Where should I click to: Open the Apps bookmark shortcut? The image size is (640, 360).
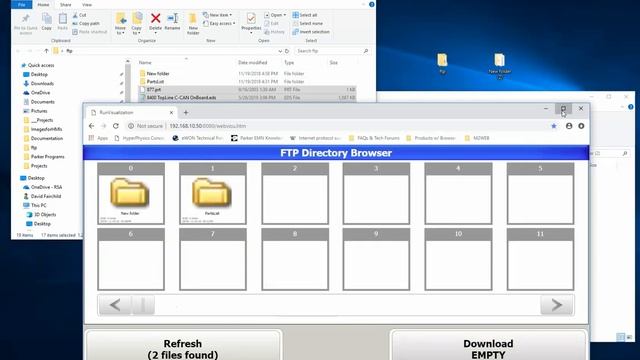click(98, 138)
